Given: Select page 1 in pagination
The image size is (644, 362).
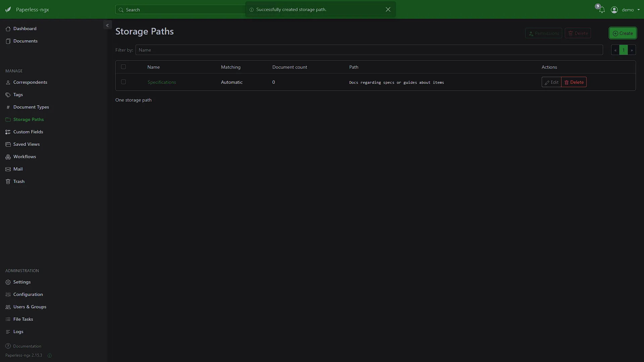Looking at the screenshot, I should [x=623, y=50].
